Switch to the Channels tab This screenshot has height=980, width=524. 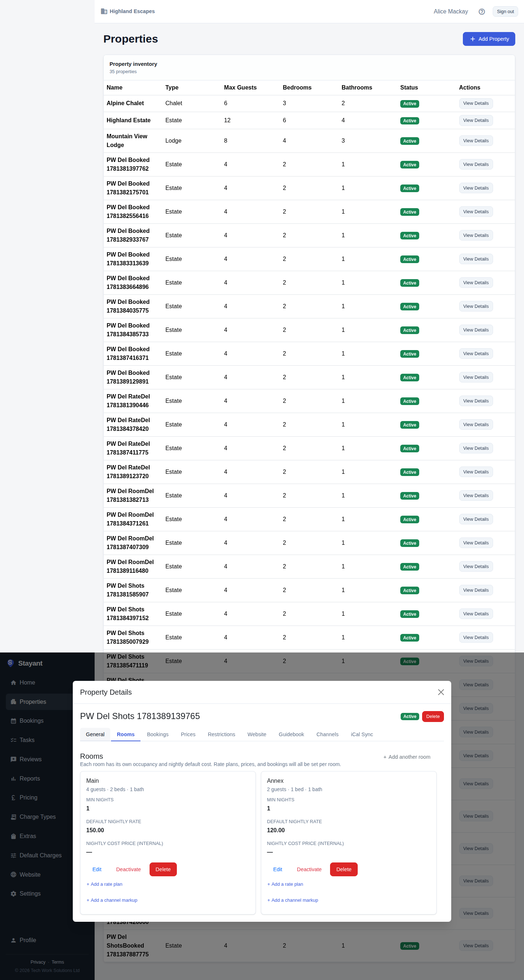(x=327, y=734)
